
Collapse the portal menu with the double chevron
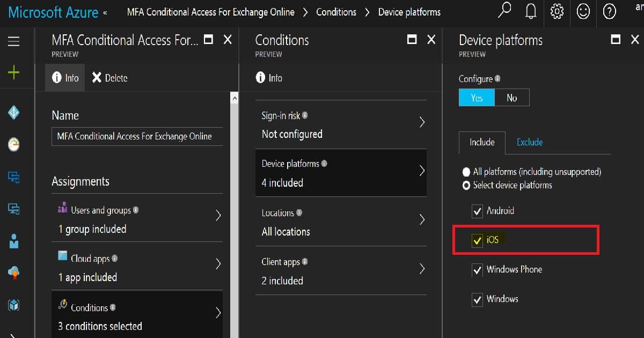point(105,12)
